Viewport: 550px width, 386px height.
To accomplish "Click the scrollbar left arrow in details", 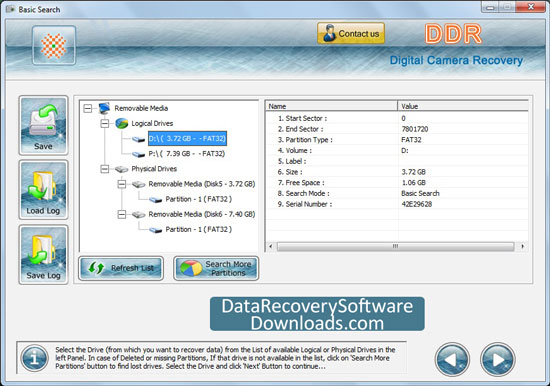I will click(270, 246).
